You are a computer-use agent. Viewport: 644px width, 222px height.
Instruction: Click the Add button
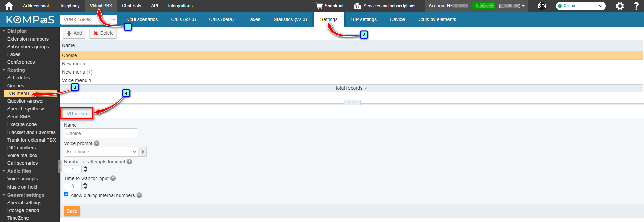point(74,33)
